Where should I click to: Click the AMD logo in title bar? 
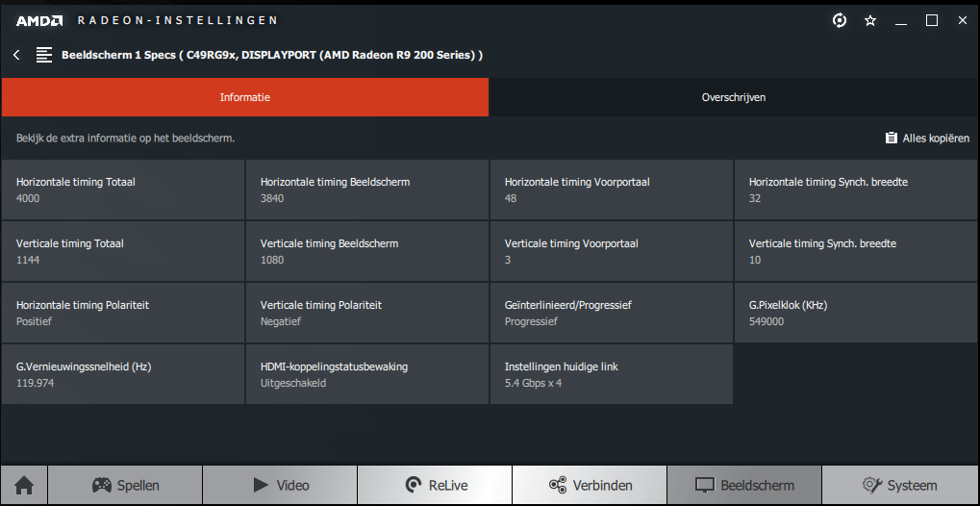click(39, 20)
